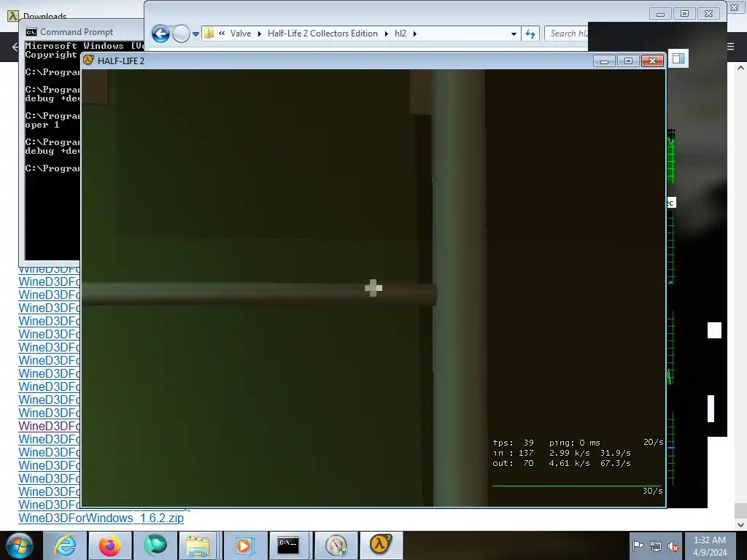This screenshot has width=747, height=560.
Task: Click the browser page scrollbar up arrow
Action: click(740, 68)
